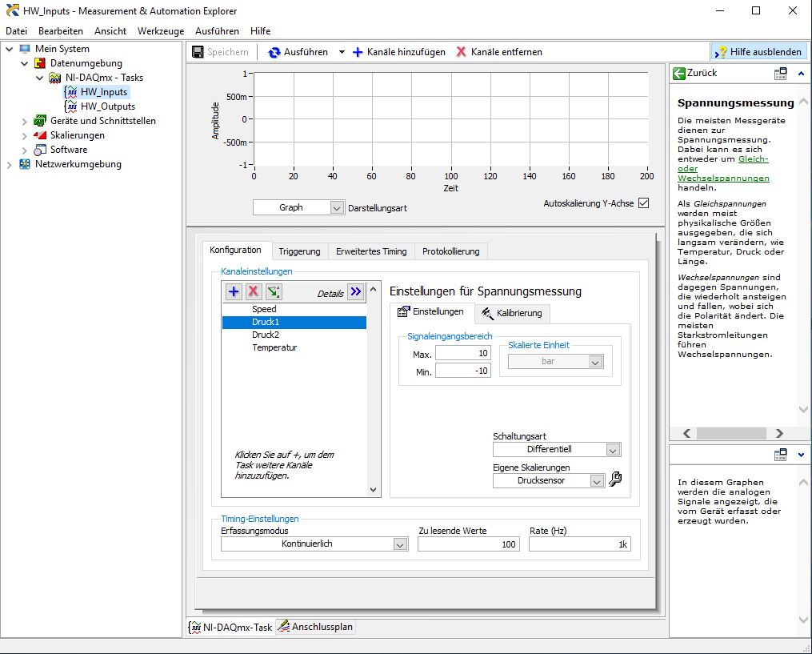Viewport: 812px width, 654px height.
Task: Click the red X remove channel icon
Action: pyautogui.click(x=254, y=292)
